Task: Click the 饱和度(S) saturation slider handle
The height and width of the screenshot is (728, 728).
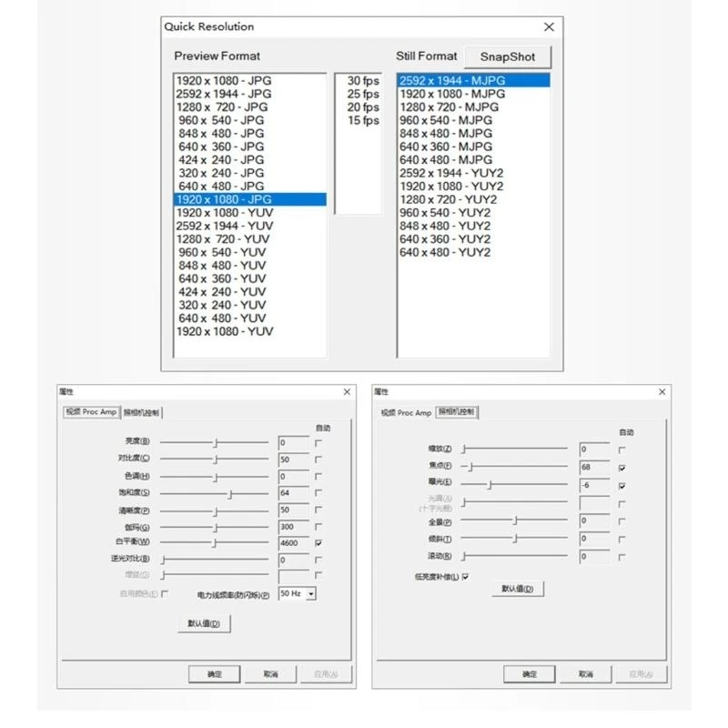Action: pos(230,494)
